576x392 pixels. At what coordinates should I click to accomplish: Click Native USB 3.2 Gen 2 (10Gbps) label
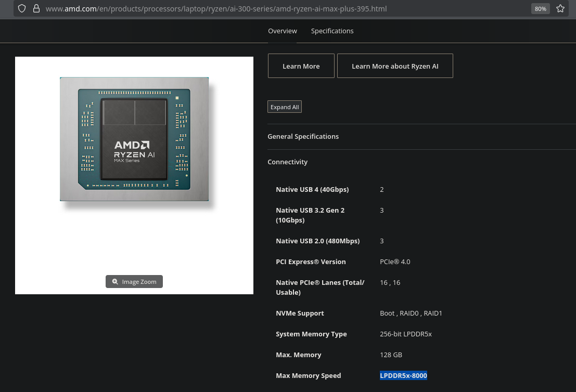pos(310,215)
